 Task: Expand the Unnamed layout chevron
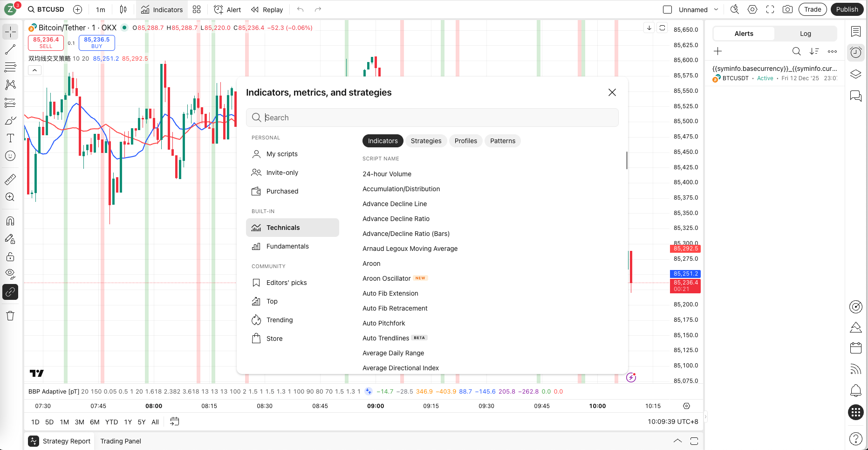716,9
